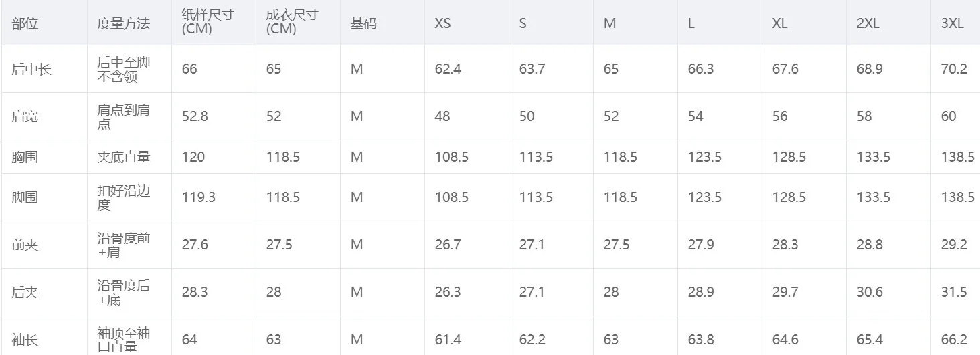Click the 前夹 row label
Image resolution: width=980 pixels, height=355 pixels.
pos(25,245)
